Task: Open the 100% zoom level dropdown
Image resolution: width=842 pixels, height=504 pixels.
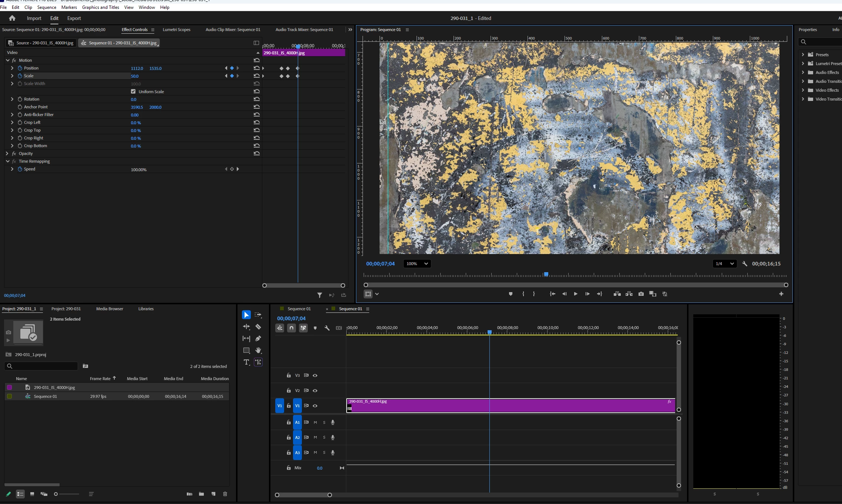Action: tap(417, 264)
